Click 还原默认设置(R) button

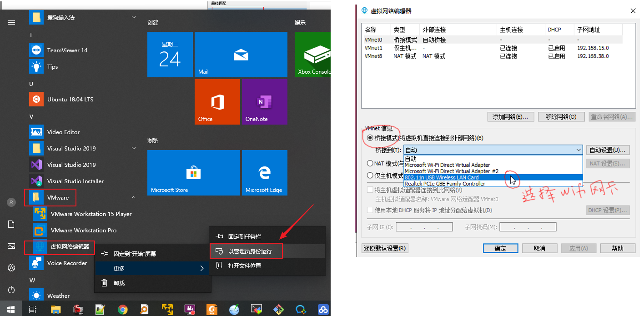click(385, 248)
